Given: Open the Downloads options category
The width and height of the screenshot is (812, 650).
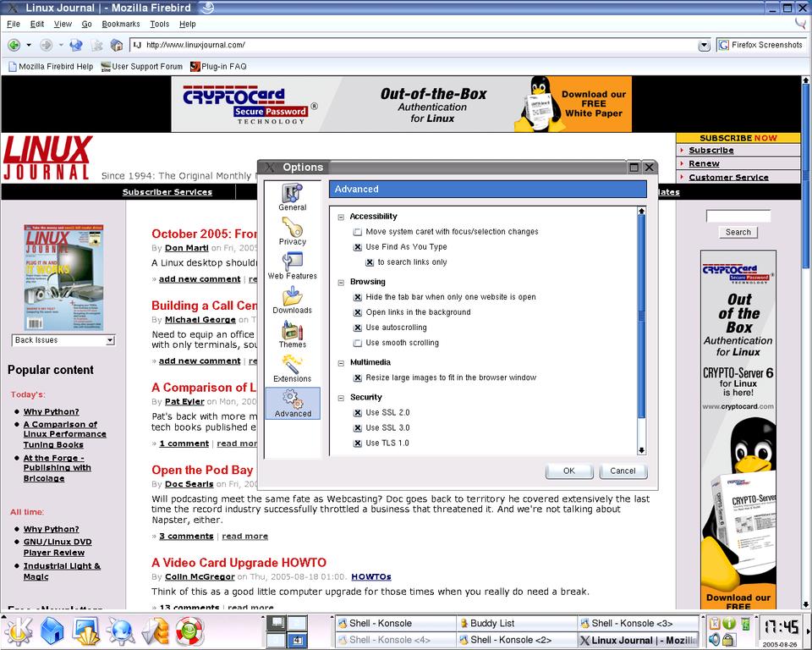Looking at the screenshot, I should 293,300.
